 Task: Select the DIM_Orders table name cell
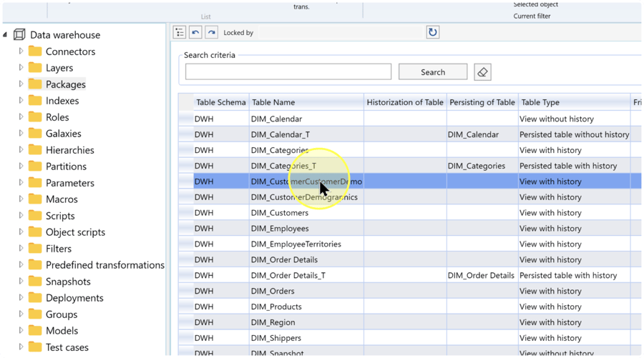pos(306,291)
